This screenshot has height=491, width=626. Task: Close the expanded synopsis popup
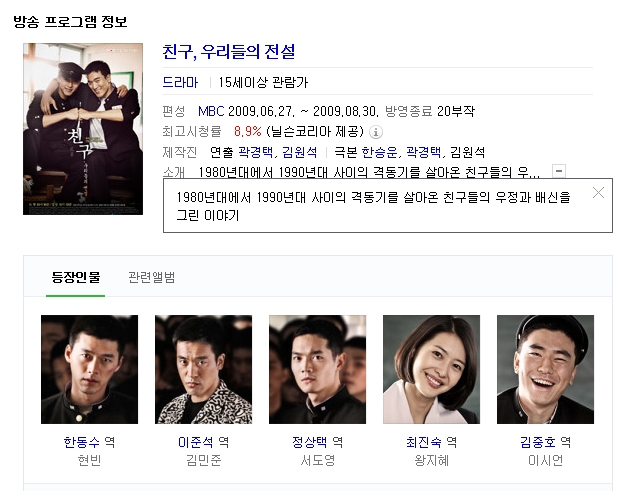598,193
